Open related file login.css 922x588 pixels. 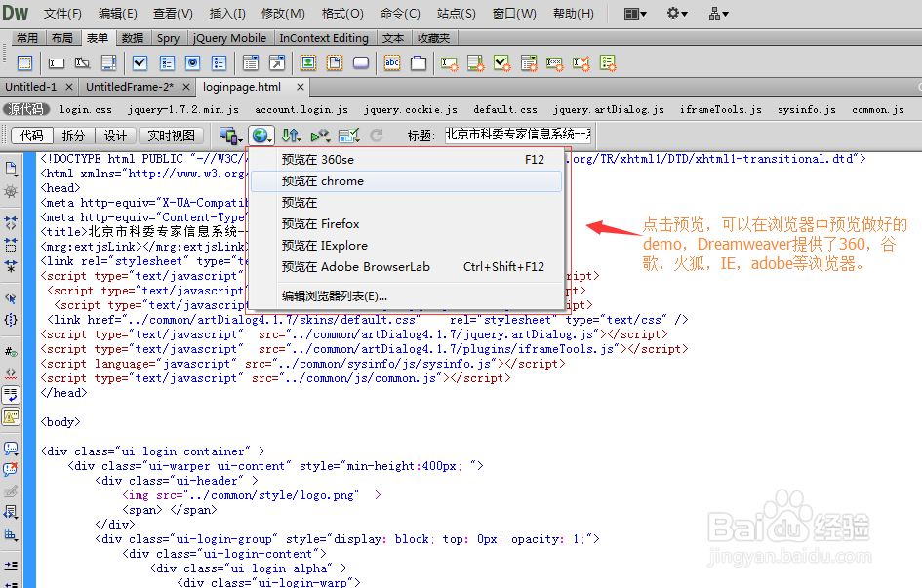coord(85,110)
